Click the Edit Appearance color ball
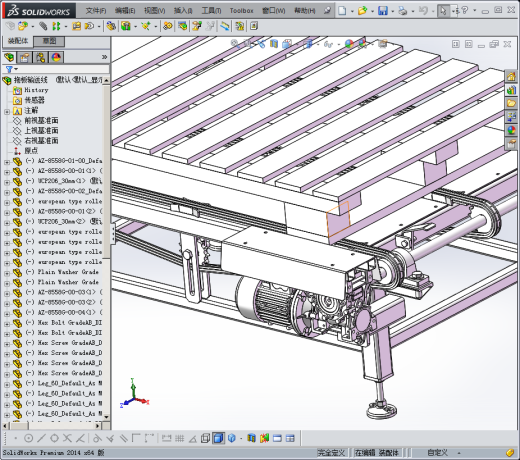Screen dimensions: 520x460 pos(349,44)
